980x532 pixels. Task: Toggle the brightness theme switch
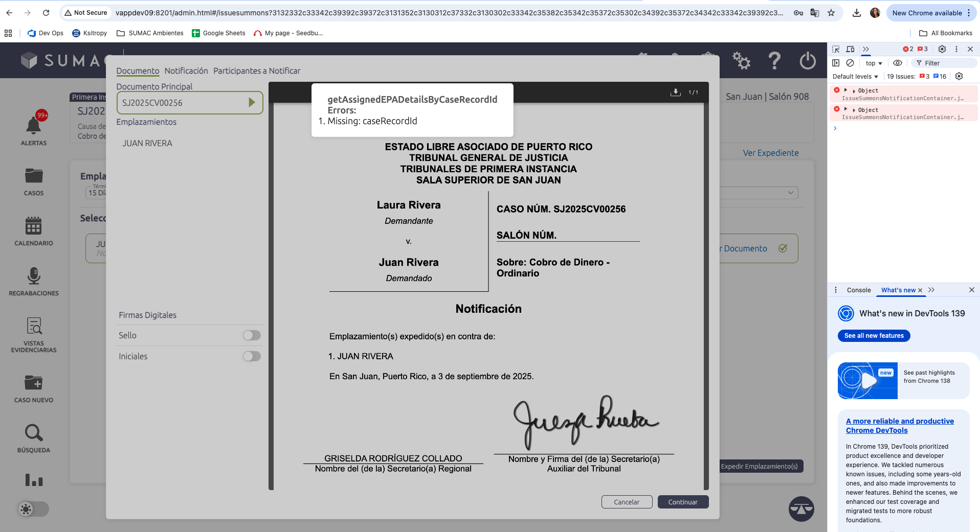click(33, 509)
